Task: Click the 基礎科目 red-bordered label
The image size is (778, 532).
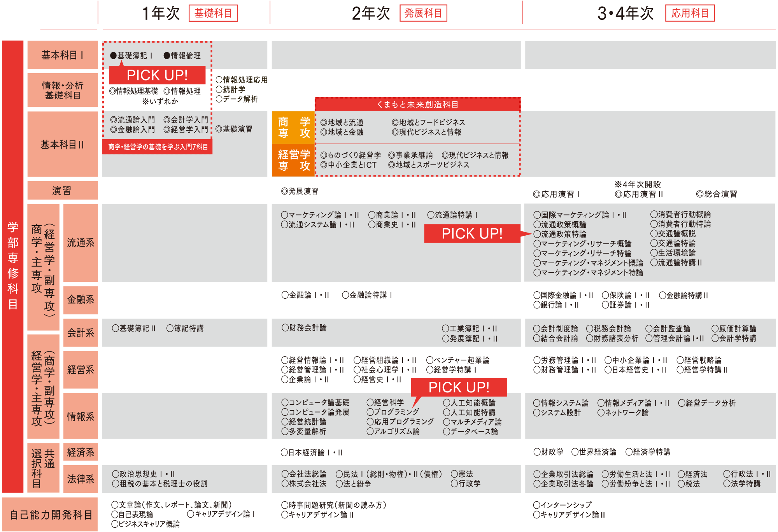Action: [213, 13]
